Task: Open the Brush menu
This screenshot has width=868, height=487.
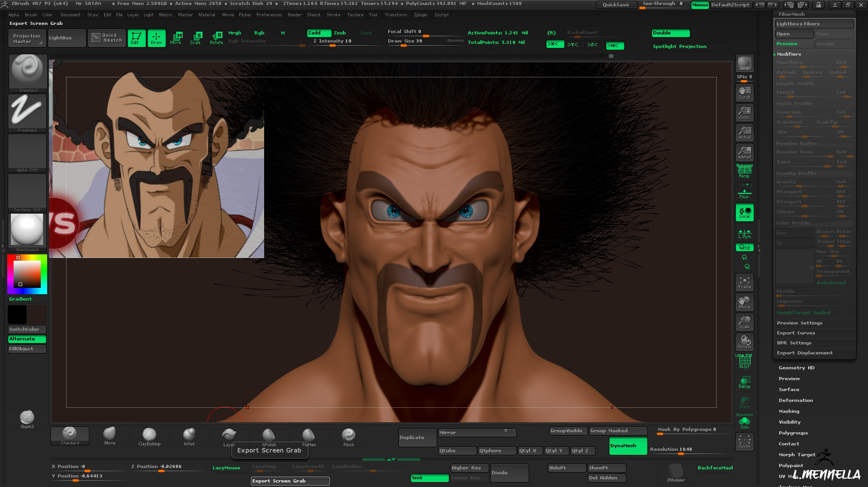Action: pos(31,15)
